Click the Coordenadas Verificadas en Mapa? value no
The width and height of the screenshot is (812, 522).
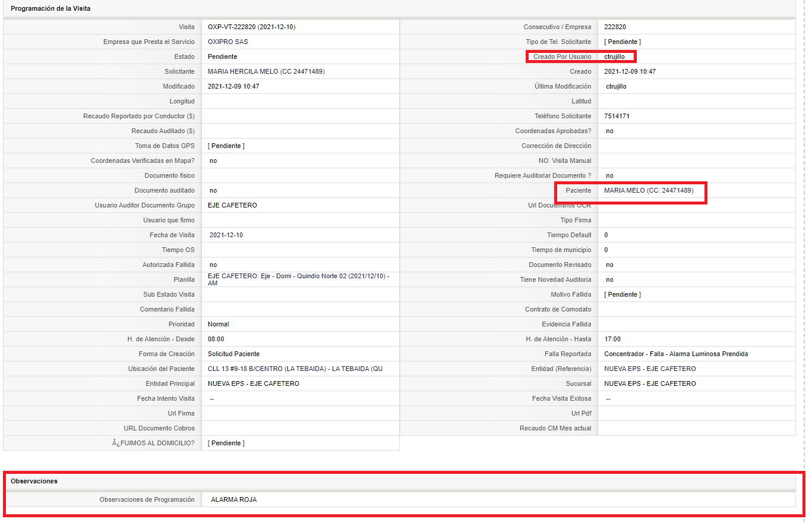[x=213, y=161]
